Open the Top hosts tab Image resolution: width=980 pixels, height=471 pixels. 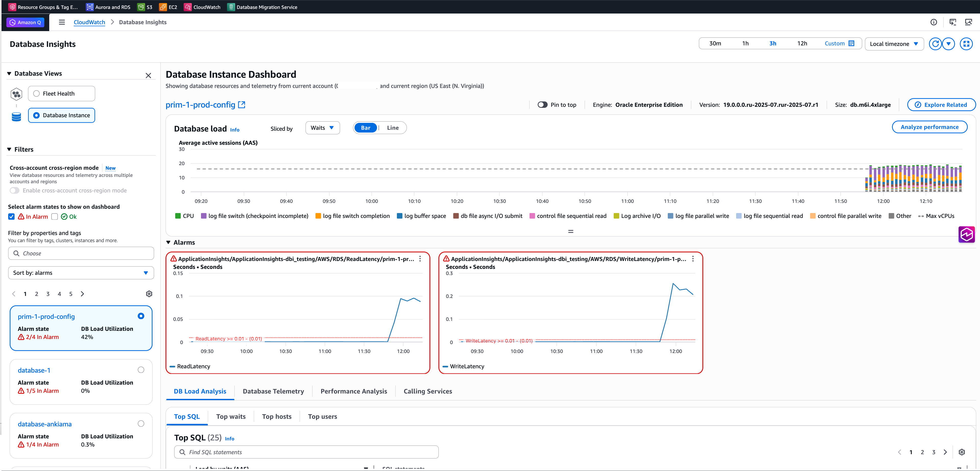(277, 417)
